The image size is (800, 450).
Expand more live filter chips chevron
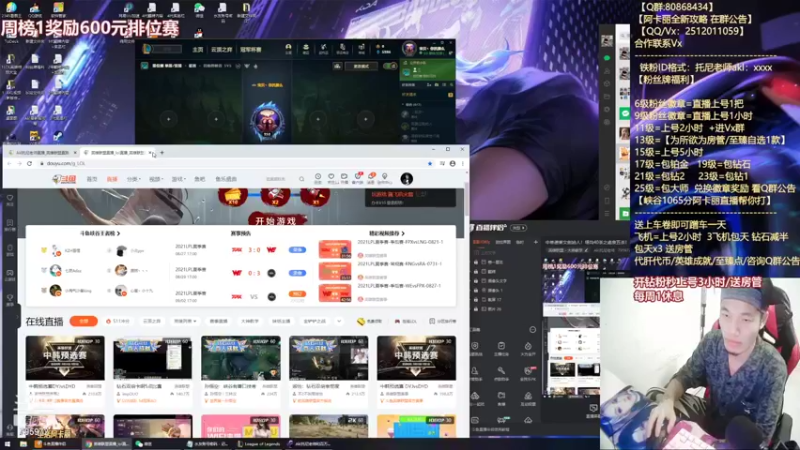339,321
